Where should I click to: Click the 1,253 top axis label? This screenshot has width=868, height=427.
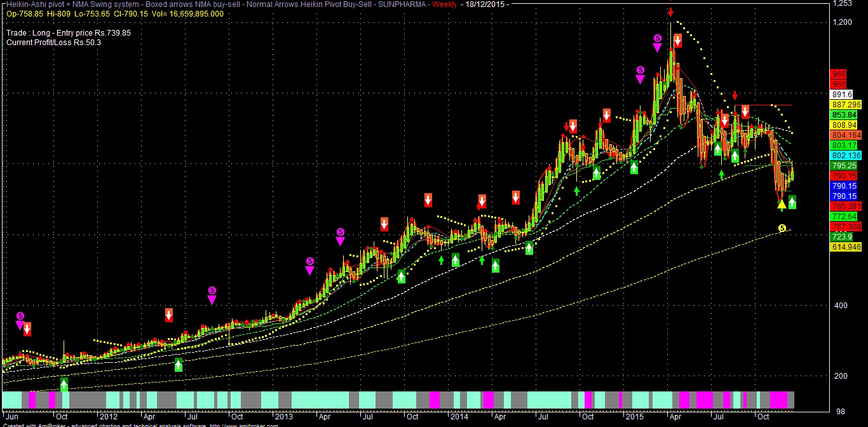(843, 4)
